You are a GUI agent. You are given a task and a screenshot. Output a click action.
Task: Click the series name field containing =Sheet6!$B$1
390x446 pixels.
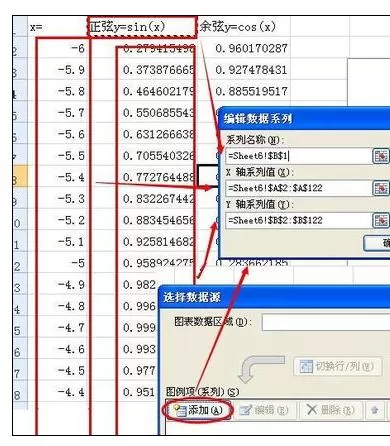[298, 156]
